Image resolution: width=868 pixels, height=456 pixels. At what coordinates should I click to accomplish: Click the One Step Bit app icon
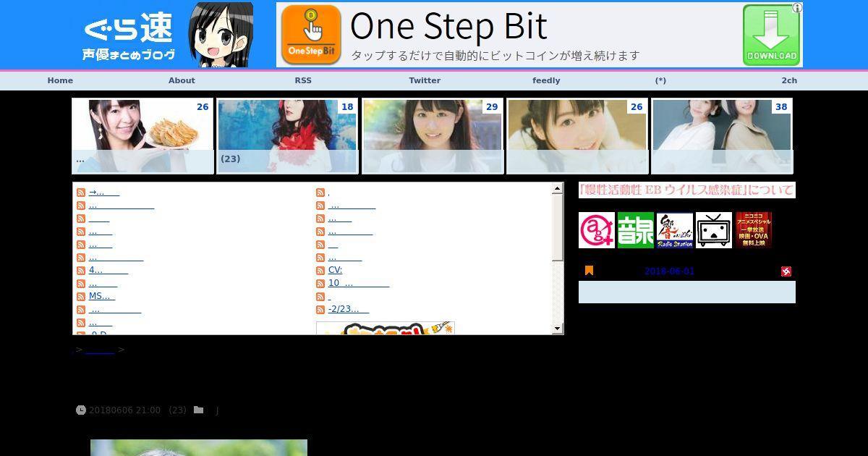coord(311,35)
